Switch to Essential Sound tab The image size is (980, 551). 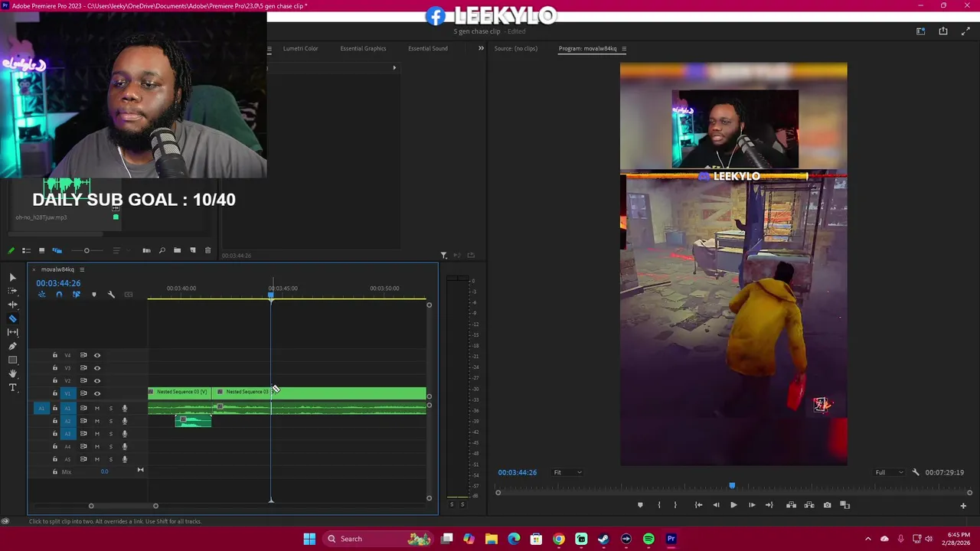click(x=427, y=48)
